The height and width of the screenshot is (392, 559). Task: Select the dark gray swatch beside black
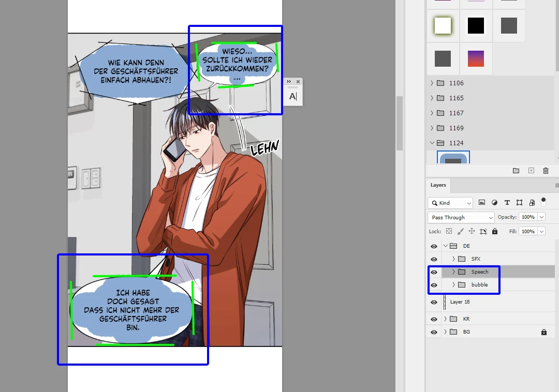pyautogui.click(x=509, y=26)
